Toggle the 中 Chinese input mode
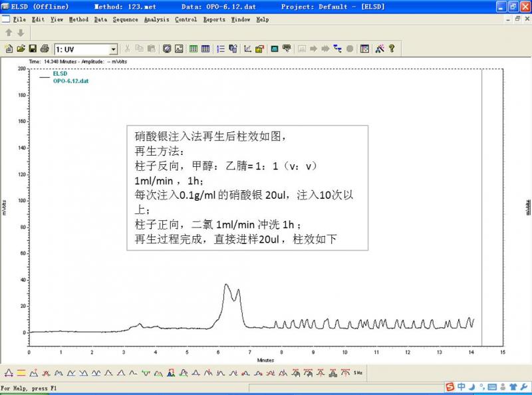This screenshot has width=532, height=395. tap(462, 386)
